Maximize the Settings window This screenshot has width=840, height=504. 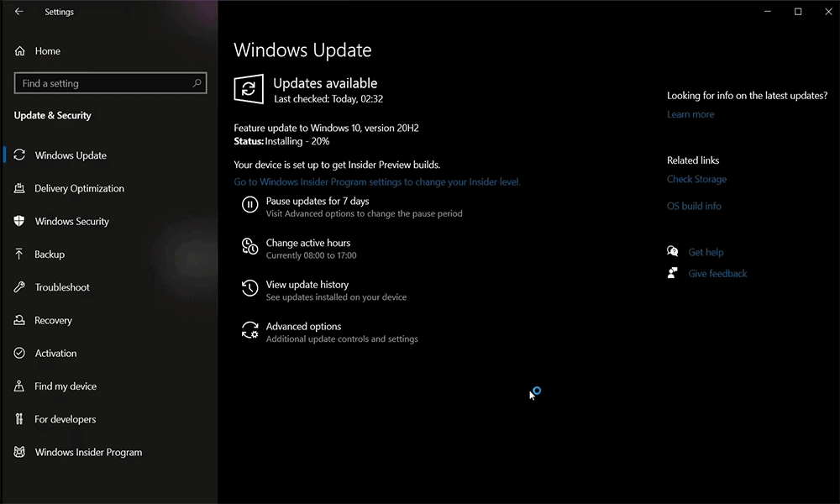tap(798, 11)
